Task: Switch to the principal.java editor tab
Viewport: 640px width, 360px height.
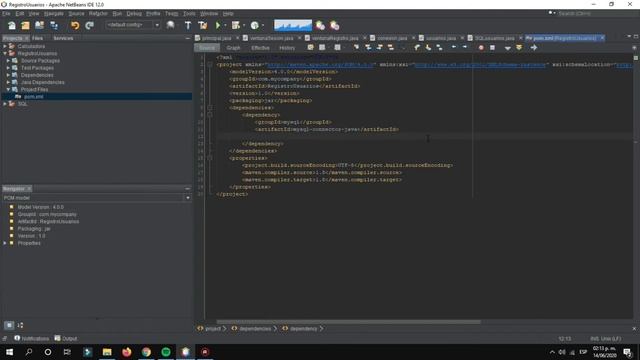Action: [216, 38]
